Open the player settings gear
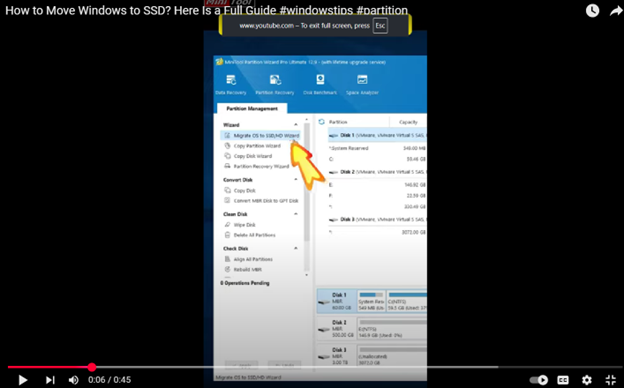 point(587,380)
